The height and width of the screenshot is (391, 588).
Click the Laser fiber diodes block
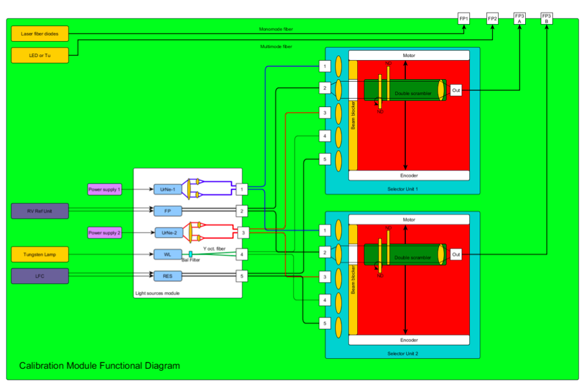click(x=39, y=34)
